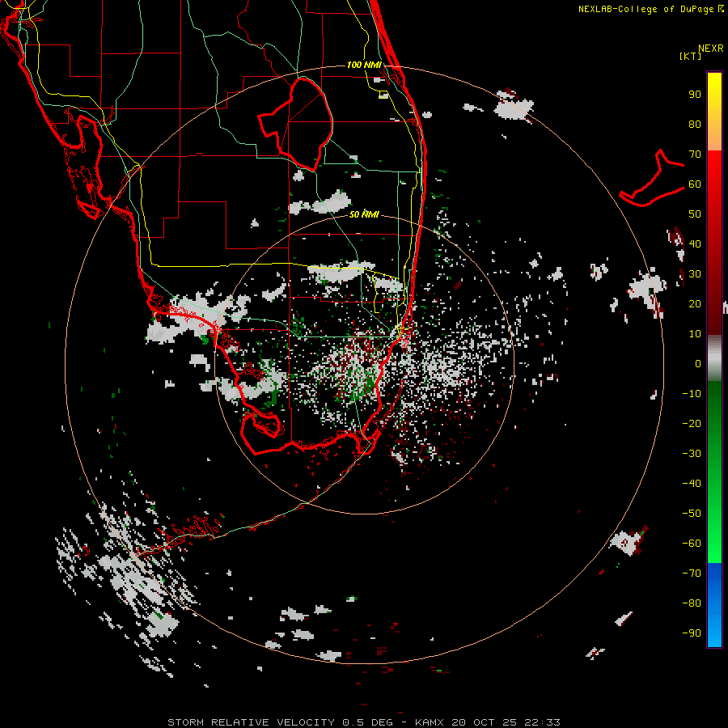
Task: Click the 50 value on velocity scale
Action: point(695,214)
